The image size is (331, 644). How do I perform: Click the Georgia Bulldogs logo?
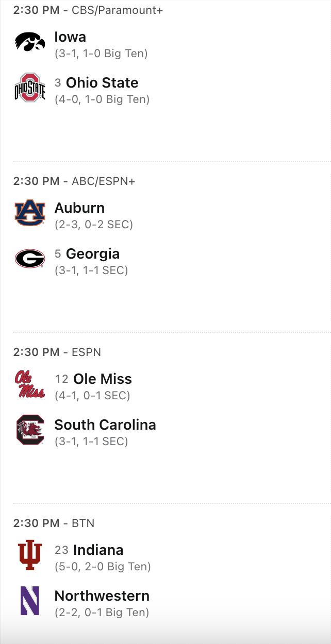tap(30, 259)
